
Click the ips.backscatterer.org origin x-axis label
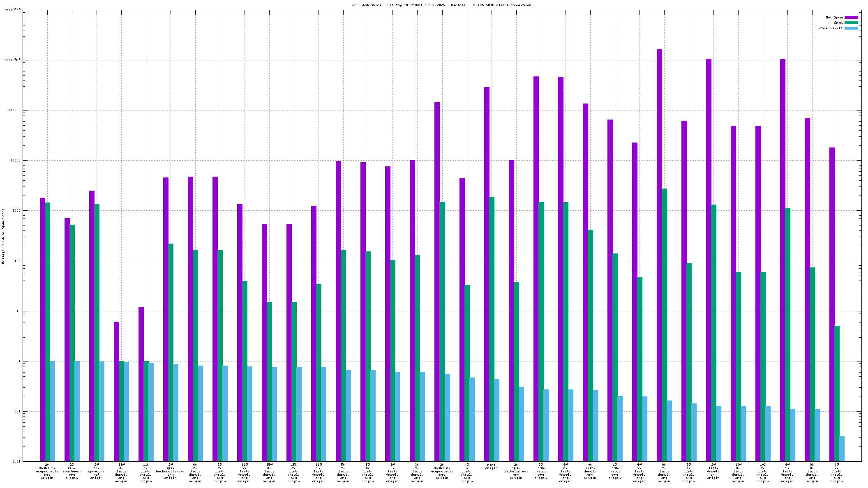(x=171, y=471)
